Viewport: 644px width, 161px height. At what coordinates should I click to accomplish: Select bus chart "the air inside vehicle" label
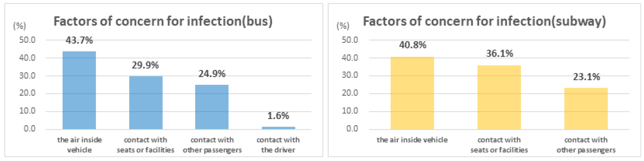[x=79, y=145]
